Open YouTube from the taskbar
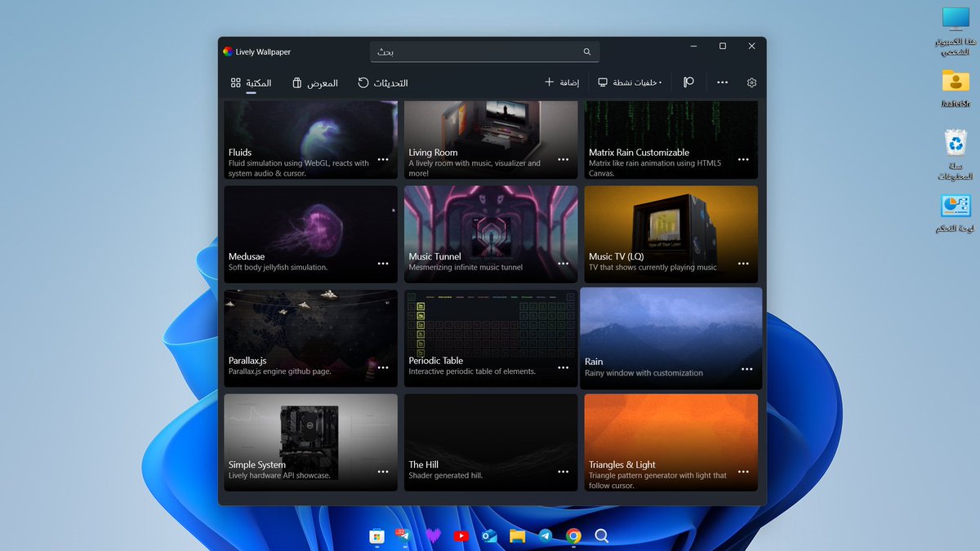The image size is (980, 551). tap(461, 536)
